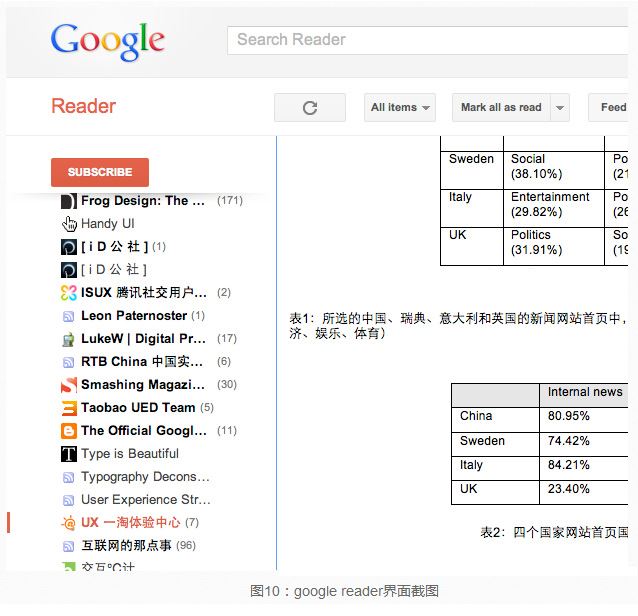Image resolution: width=638 pixels, height=616 pixels.
Task: Click Politics (31.91%) cell
Action: [554, 246]
